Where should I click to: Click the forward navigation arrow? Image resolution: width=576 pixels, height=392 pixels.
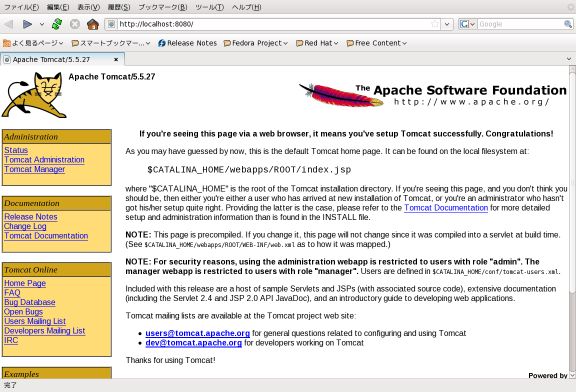27,24
